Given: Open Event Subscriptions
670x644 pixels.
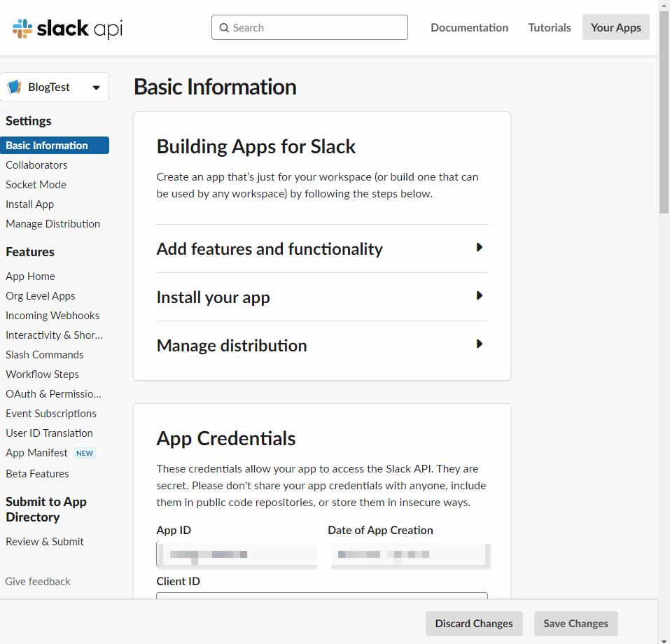Looking at the screenshot, I should tap(51, 414).
